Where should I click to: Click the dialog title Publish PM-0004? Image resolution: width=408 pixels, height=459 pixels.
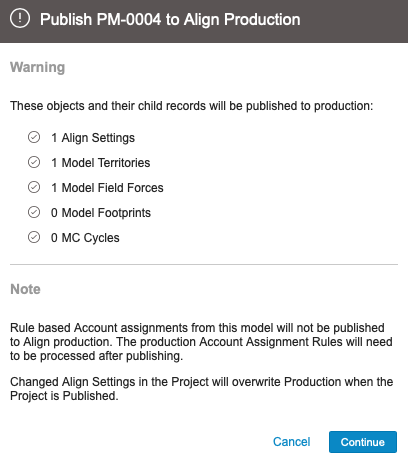pos(170,19)
